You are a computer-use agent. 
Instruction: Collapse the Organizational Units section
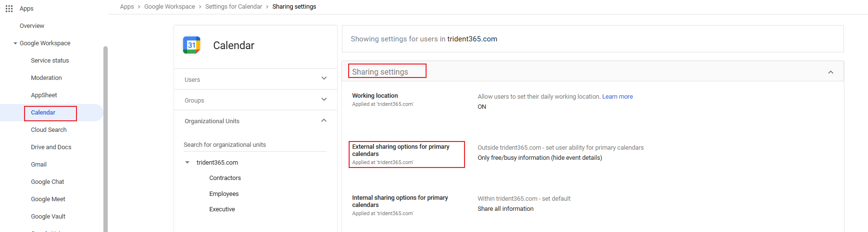(x=324, y=121)
